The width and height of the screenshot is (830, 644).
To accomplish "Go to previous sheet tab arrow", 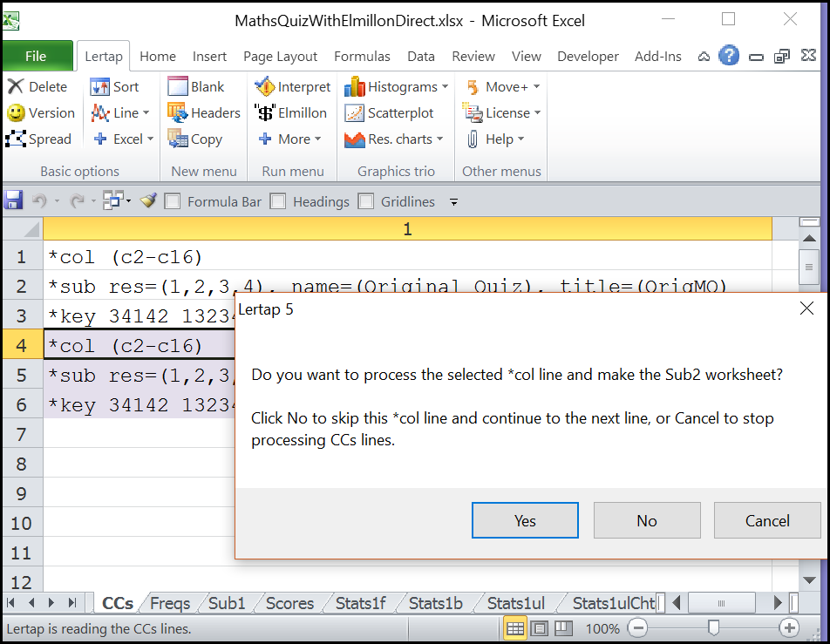I will (x=31, y=603).
